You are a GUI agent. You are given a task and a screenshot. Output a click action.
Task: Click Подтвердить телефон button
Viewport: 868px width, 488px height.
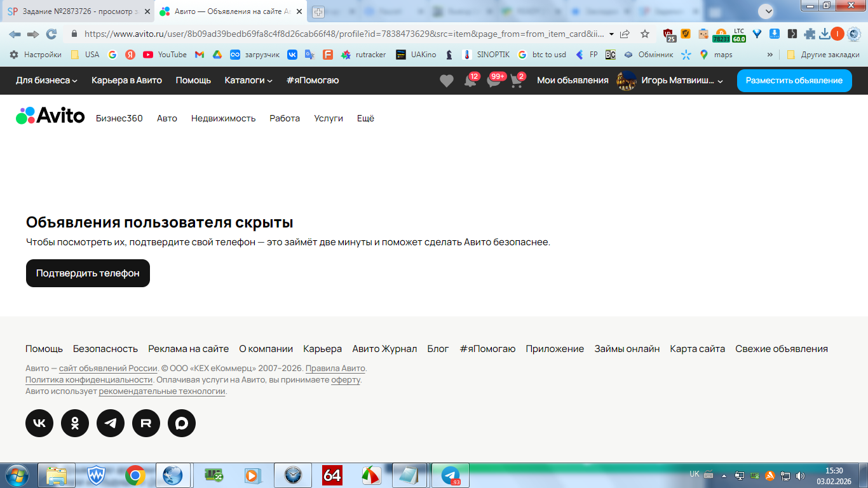tap(88, 273)
